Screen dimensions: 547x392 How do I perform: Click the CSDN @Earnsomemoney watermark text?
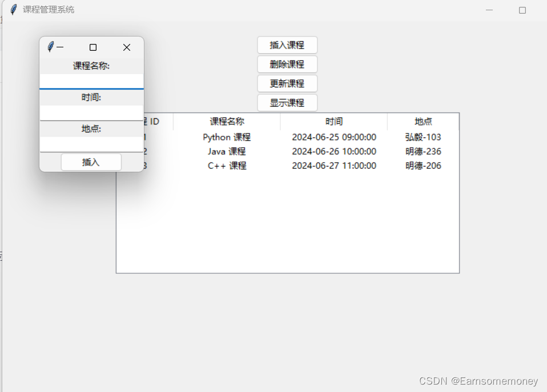tap(478, 381)
